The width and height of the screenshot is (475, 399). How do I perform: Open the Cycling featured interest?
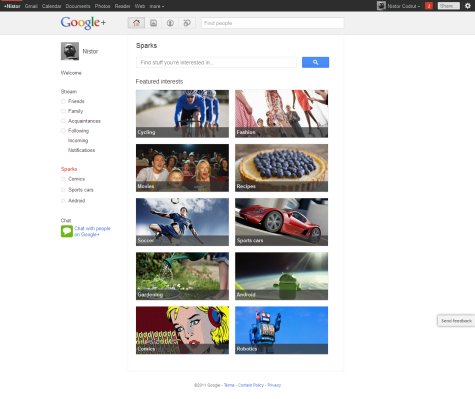pos(182,114)
